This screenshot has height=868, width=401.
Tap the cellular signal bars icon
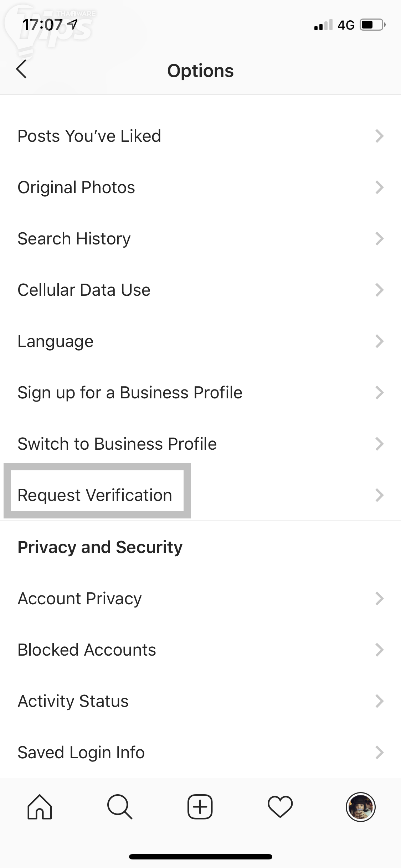click(323, 25)
